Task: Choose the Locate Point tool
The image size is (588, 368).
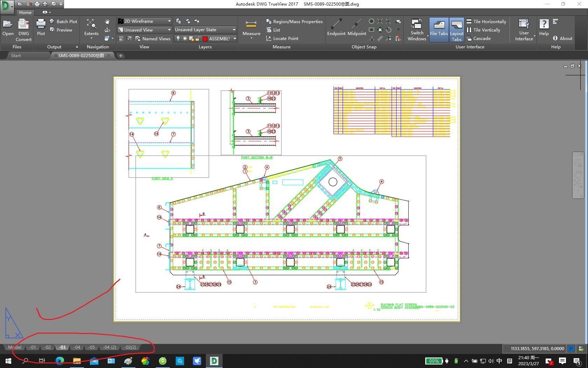Action: [282, 39]
